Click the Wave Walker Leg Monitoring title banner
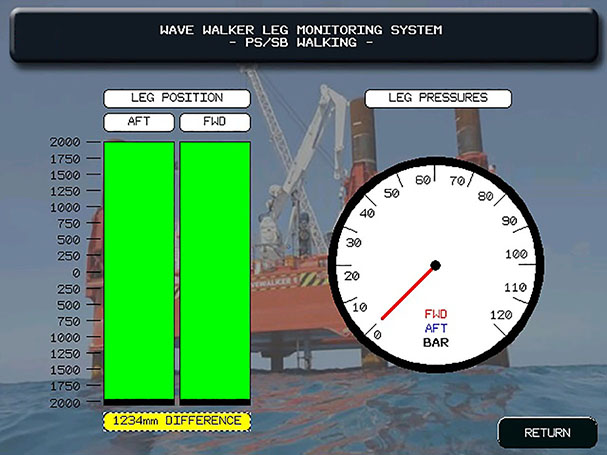Image resolution: width=607 pixels, height=455 pixels. [301, 37]
